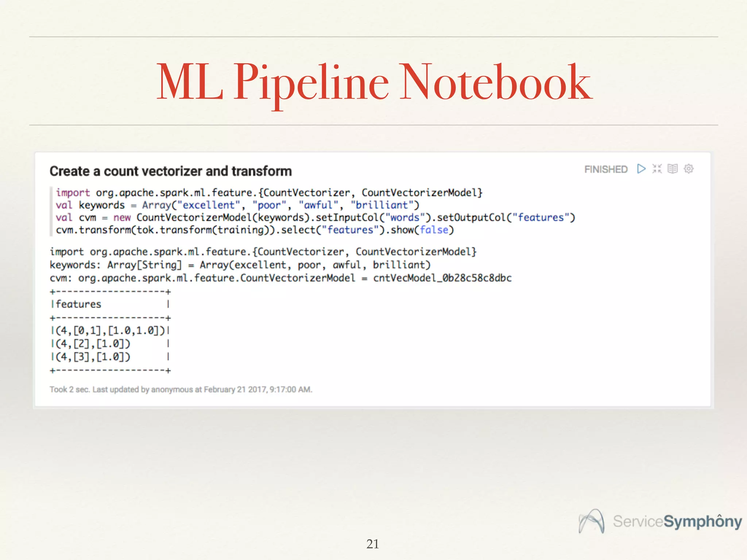Click the 'features' column header in output table
Image resolution: width=747 pixels, height=560 pixels.
tap(78, 304)
